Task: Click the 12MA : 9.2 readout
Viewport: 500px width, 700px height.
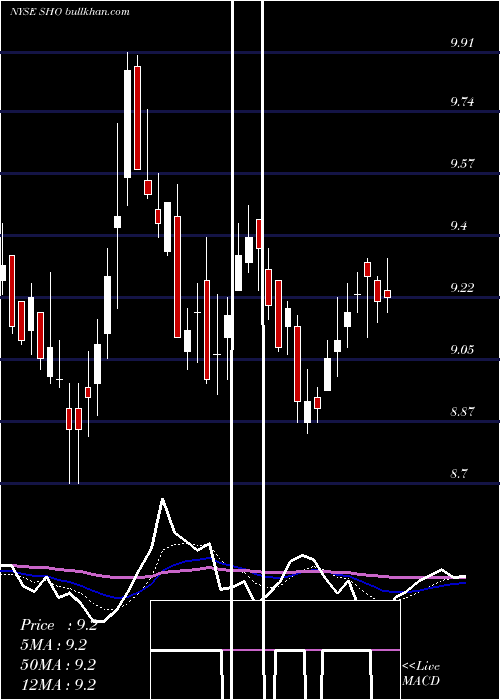Action: pyautogui.click(x=58, y=684)
